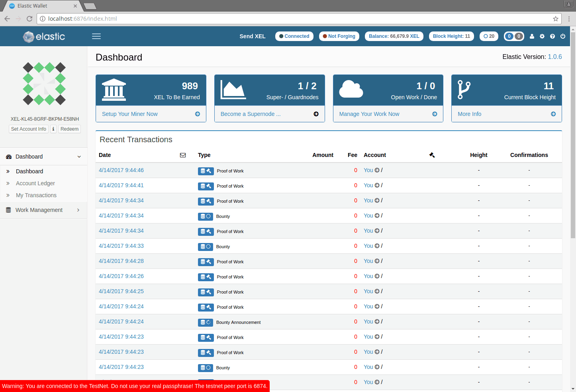Screen dimensions: 576x392
Task: Open Dashboard sidebar submenu item
Action: tap(29, 171)
